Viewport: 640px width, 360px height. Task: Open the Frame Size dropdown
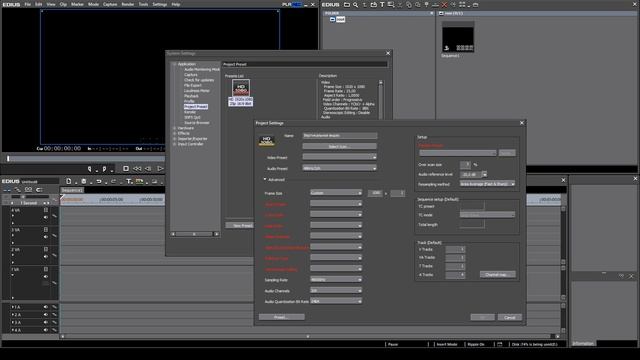click(336, 193)
